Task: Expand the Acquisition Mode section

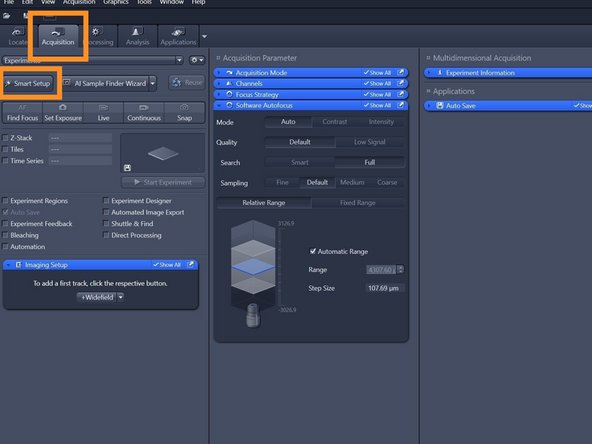Action: tap(219, 72)
